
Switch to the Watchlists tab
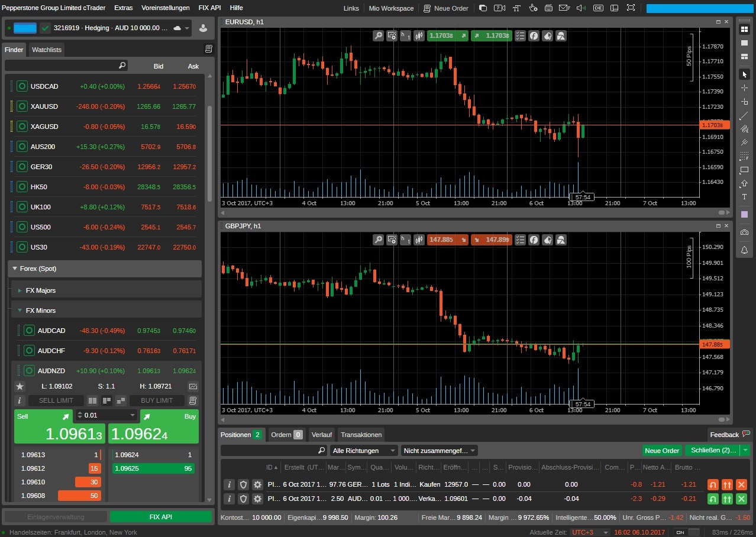click(47, 50)
